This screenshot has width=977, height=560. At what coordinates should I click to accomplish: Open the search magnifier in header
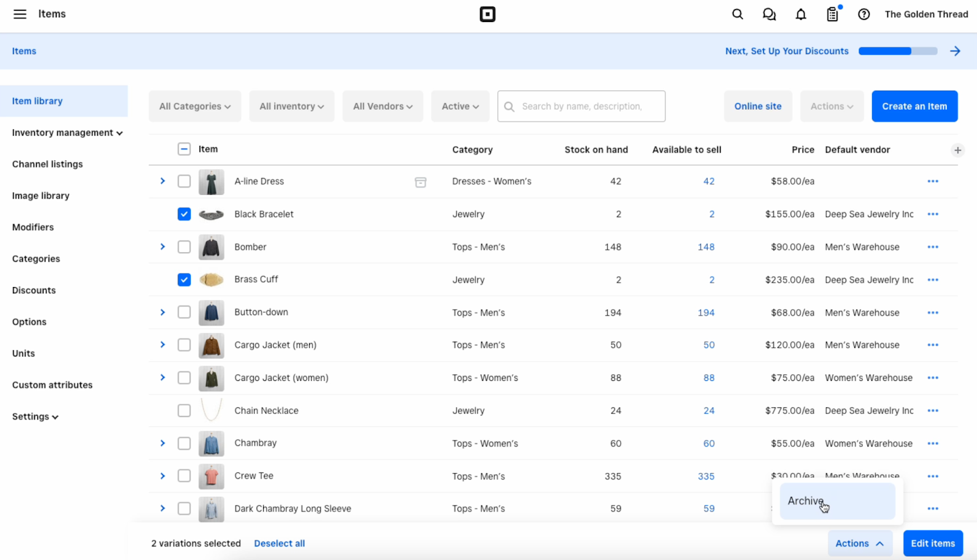737,14
